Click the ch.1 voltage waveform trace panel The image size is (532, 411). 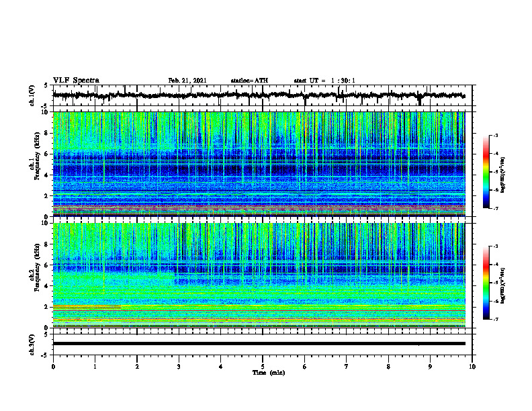click(x=263, y=95)
